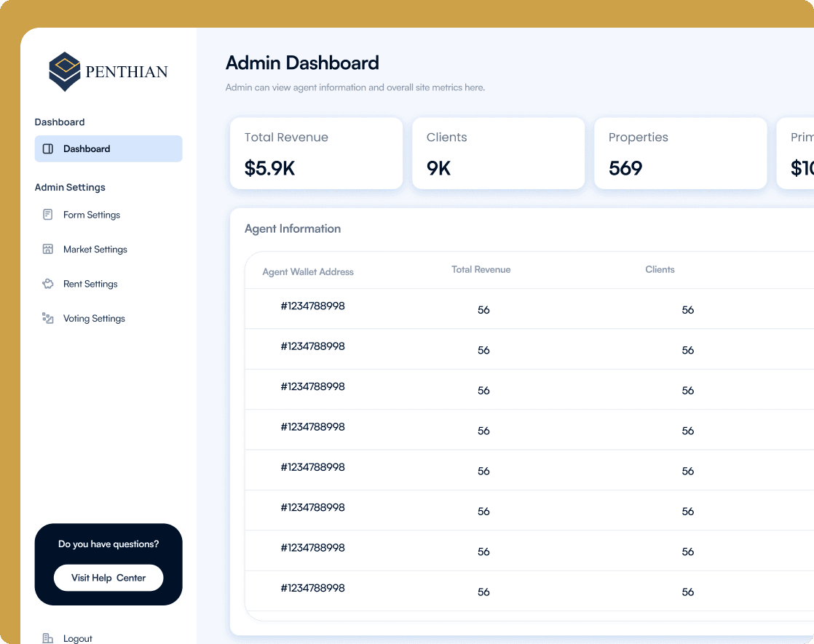Click the first agent wallet address #1234788998
The height and width of the screenshot is (644, 814).
click(312, 306)
